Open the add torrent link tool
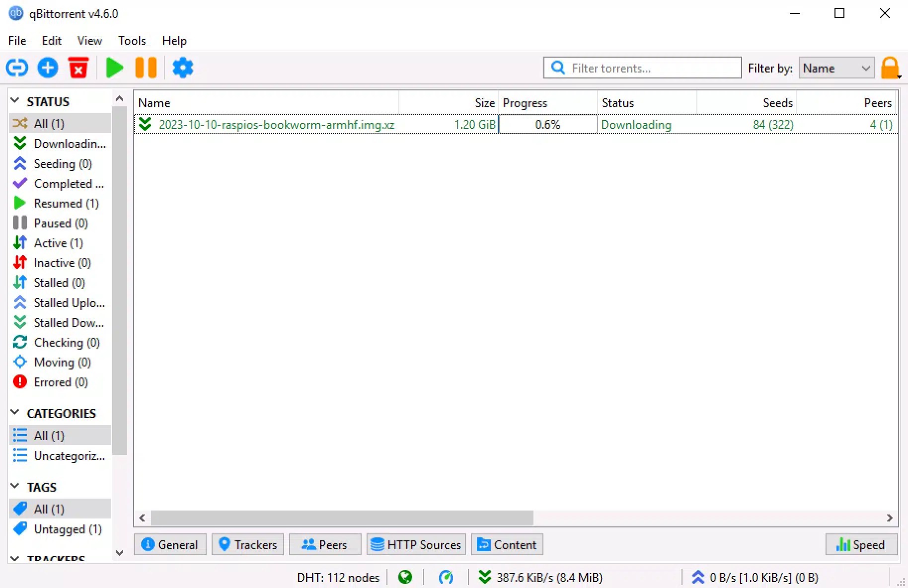Screen dimensions: 908x588 [17, 68]
